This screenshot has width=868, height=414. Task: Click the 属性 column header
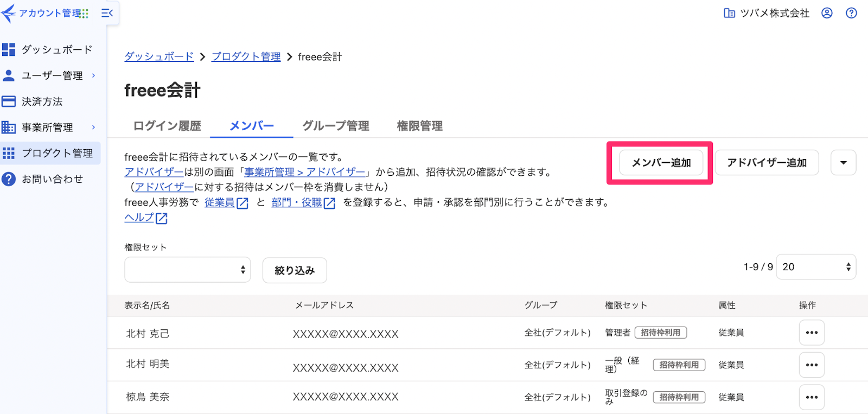pos(727,305)
